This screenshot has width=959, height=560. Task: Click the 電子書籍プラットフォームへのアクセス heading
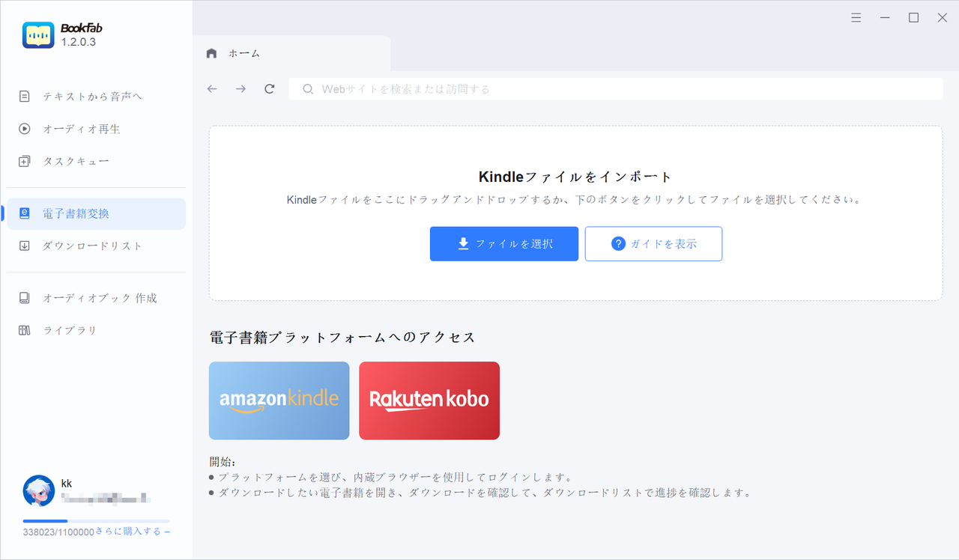342,338
